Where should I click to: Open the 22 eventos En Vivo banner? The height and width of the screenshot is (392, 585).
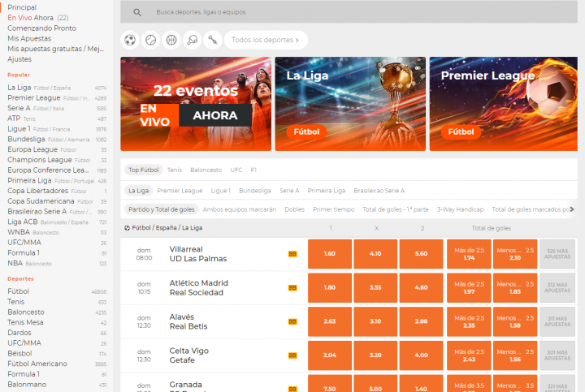[x=196, y=104]
